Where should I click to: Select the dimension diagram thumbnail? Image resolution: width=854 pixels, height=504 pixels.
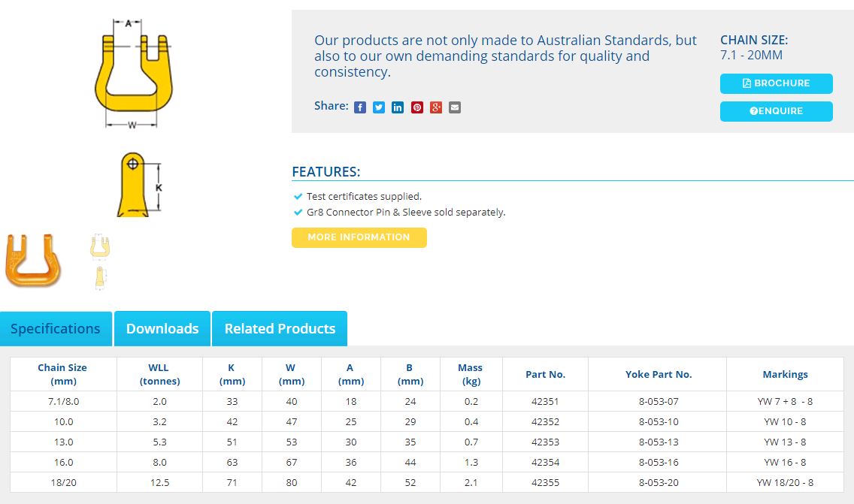[101, 261]
